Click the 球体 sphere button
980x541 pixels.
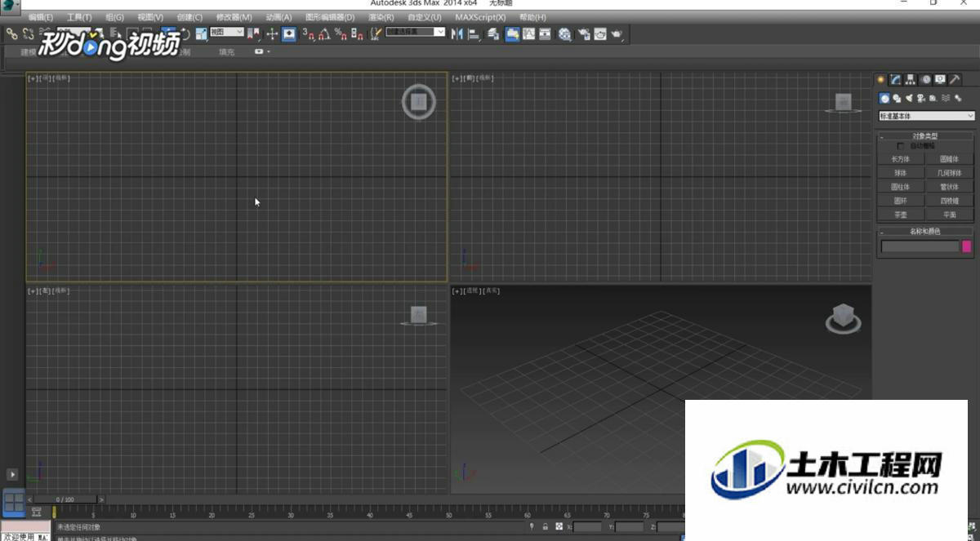901,173
